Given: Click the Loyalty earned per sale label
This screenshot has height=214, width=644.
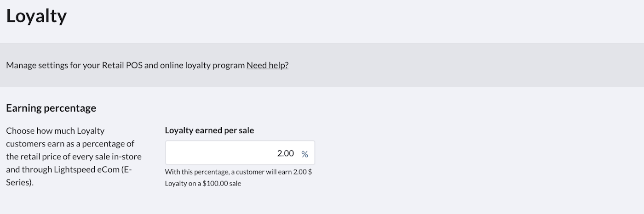Looking at the screenshot, I should [209, 130].
